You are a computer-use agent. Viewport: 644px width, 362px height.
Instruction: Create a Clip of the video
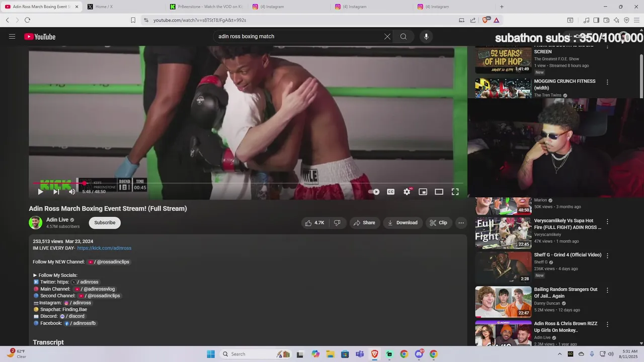coord(438,223)
